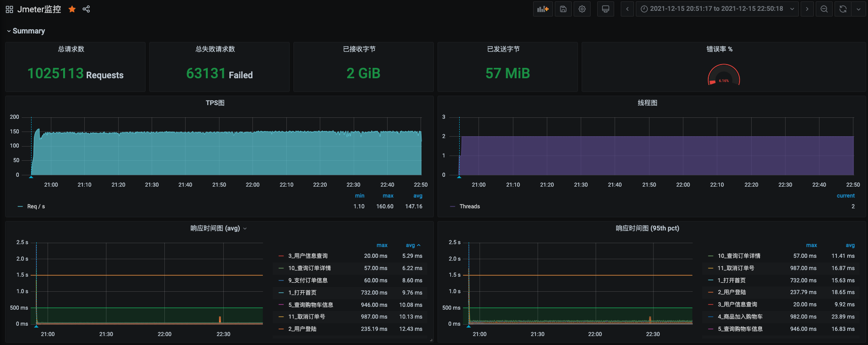This screenshot has height=345, width=868.
Task: Add a new panel to dashboard
Action: point(543,9)
